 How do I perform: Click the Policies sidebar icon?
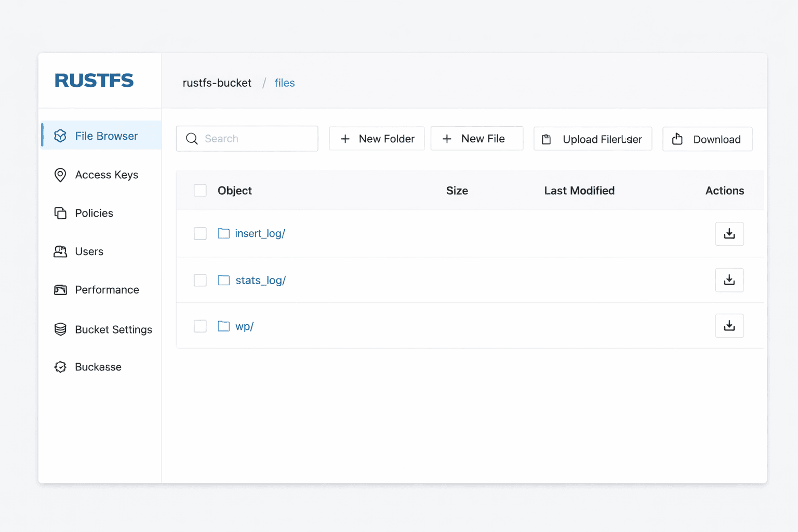click(x=60, y=214)
